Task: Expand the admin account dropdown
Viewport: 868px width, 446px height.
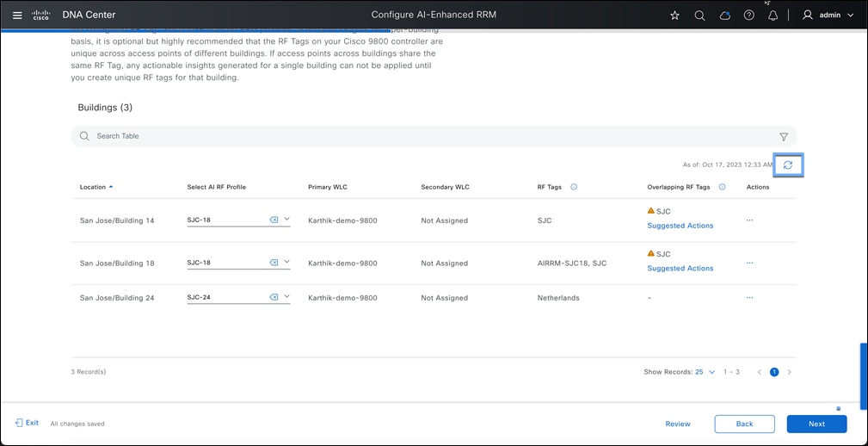Action: [x=851, y=15]
